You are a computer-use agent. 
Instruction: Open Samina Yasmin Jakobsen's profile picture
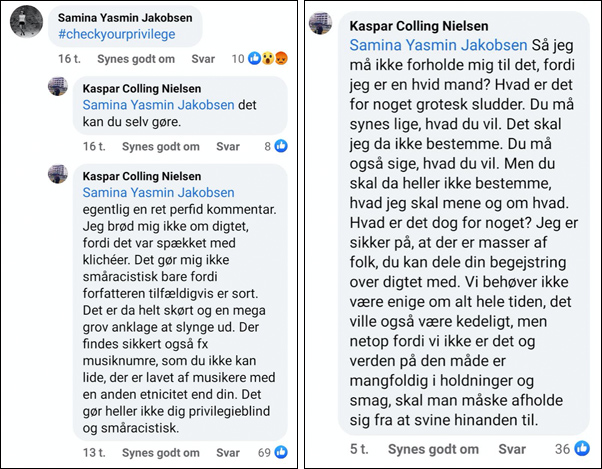(x=26, y=21)
